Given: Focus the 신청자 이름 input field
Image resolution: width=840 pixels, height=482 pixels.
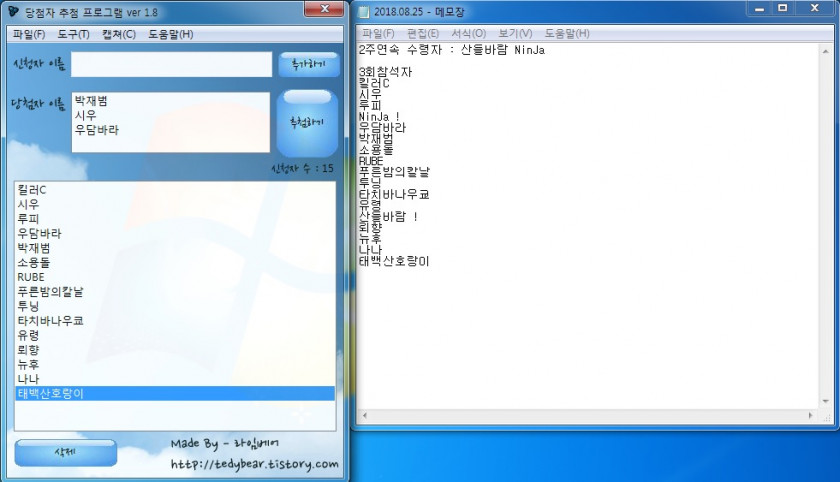Looking at the screenshot, I should click(171, 64).
